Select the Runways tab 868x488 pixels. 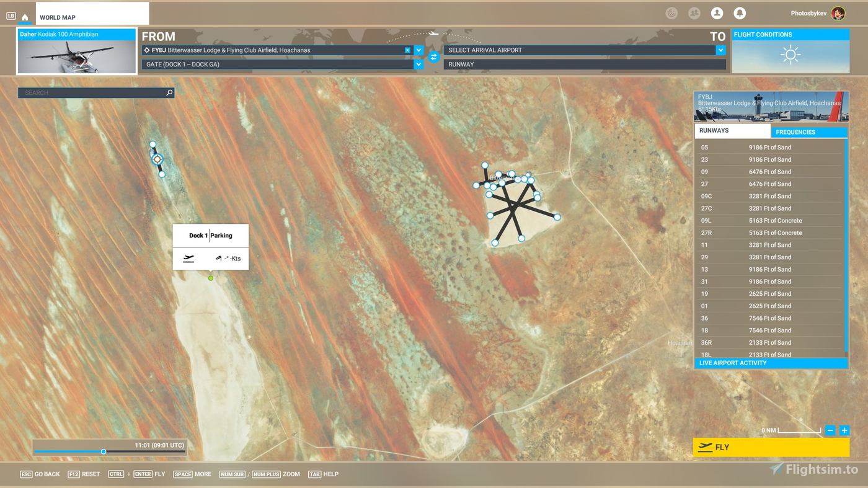732,131
